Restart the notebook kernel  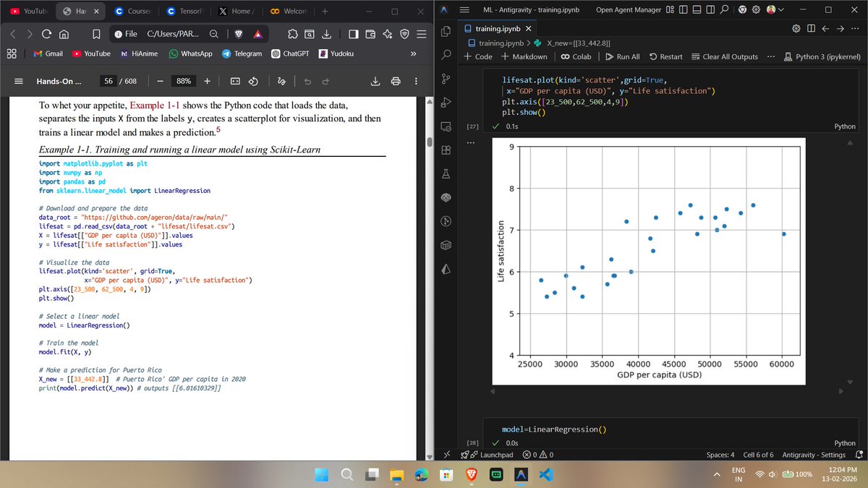click(x=667, y=56)
